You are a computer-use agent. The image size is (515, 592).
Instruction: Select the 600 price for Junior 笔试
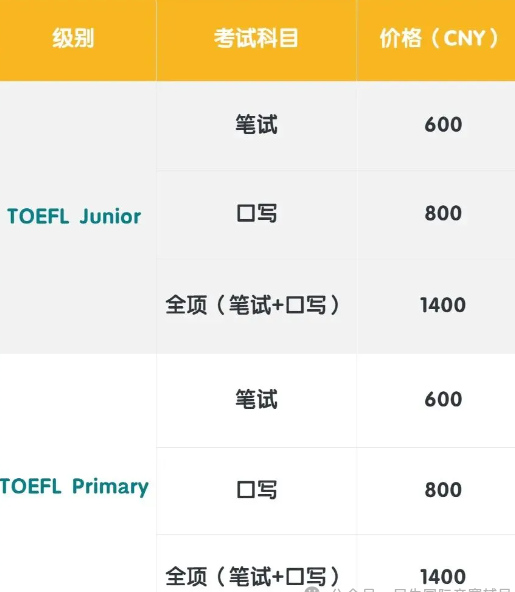443,125
